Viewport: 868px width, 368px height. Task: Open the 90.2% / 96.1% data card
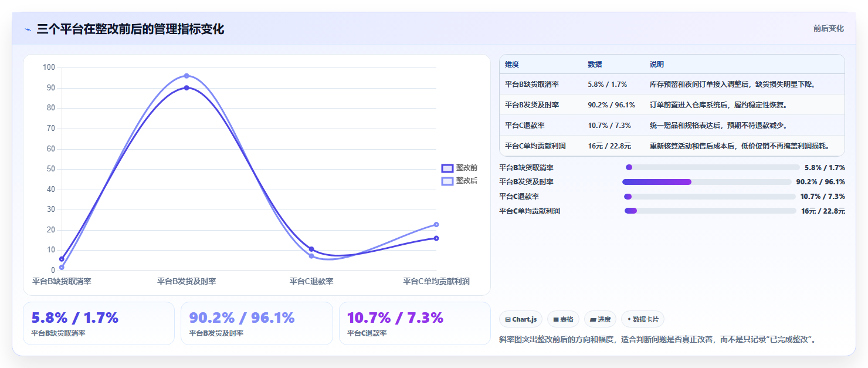tap(256, 323)
